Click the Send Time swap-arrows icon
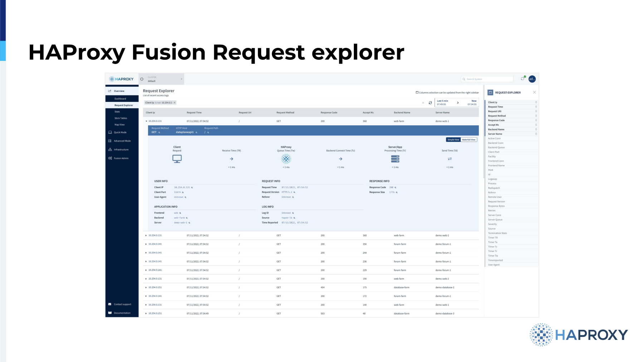 450,159
